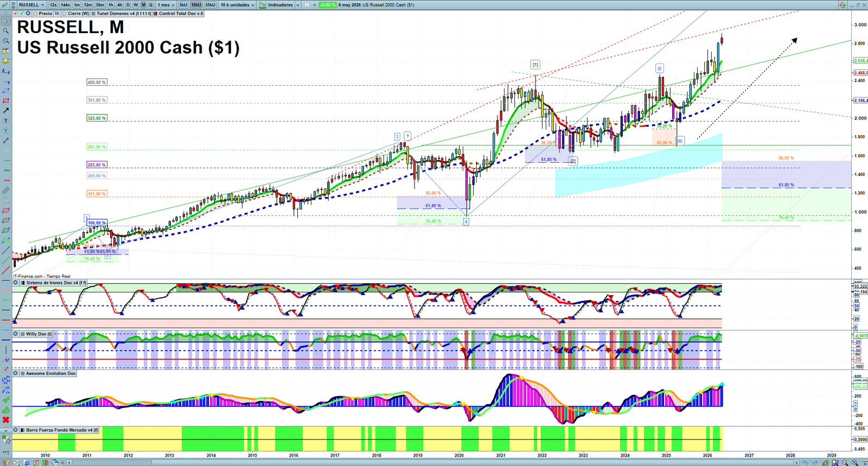Select the 12s timeframe

click(x=53, y=5)
